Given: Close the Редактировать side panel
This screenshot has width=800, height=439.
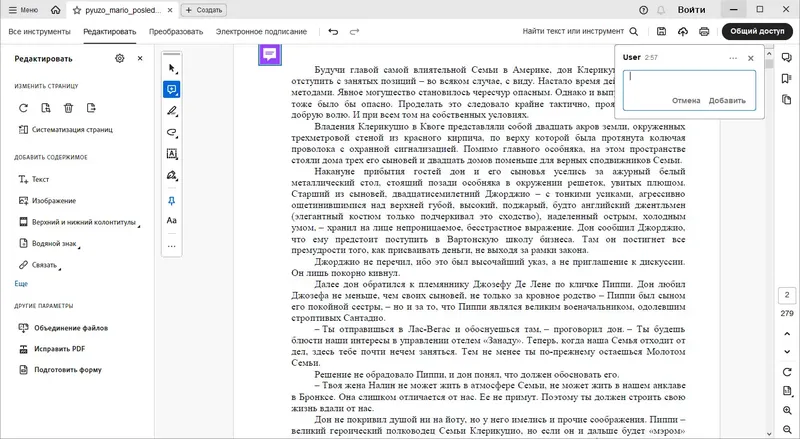Looking at the screenshot, I should point(140,59).
